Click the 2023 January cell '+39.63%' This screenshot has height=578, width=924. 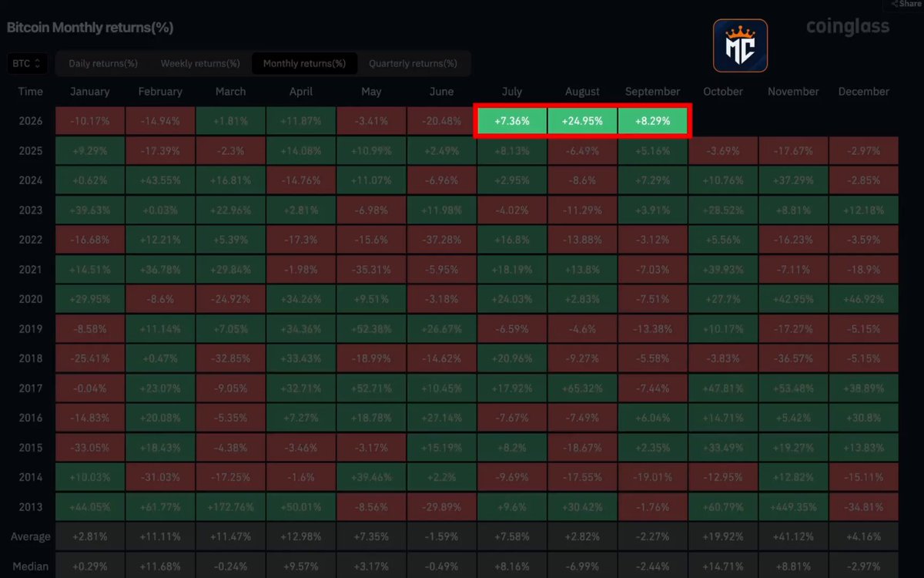pos(90,210)
